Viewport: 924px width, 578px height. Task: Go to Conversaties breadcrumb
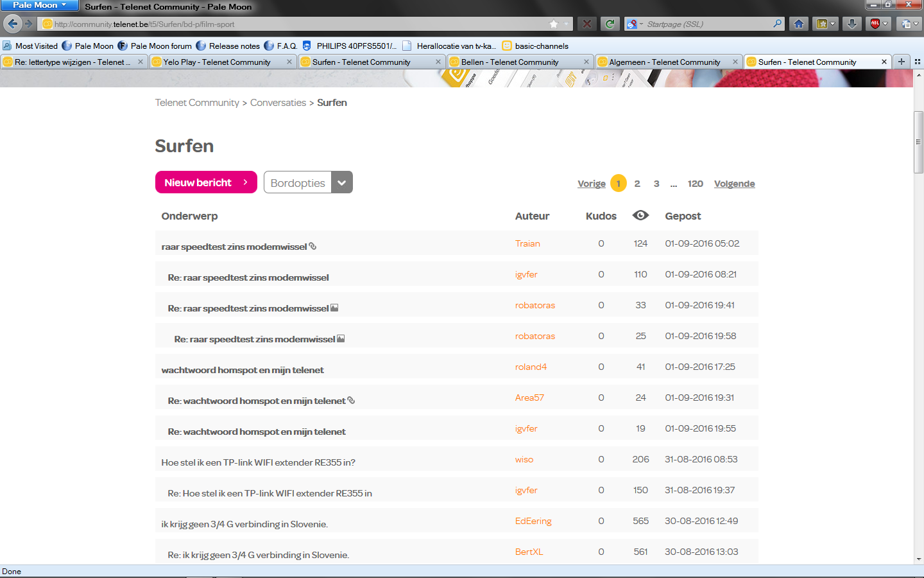pyautogui.click(x=278, y=103)
